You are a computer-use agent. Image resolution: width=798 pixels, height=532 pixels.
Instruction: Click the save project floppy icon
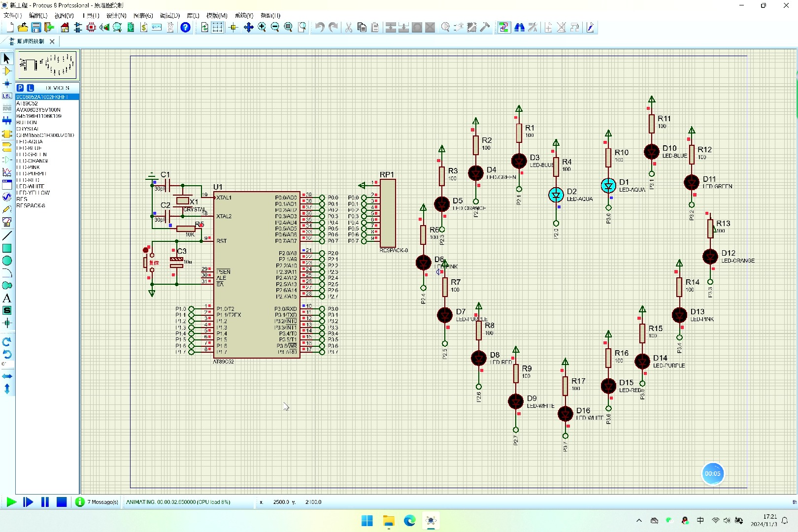(x=36, y=28)
